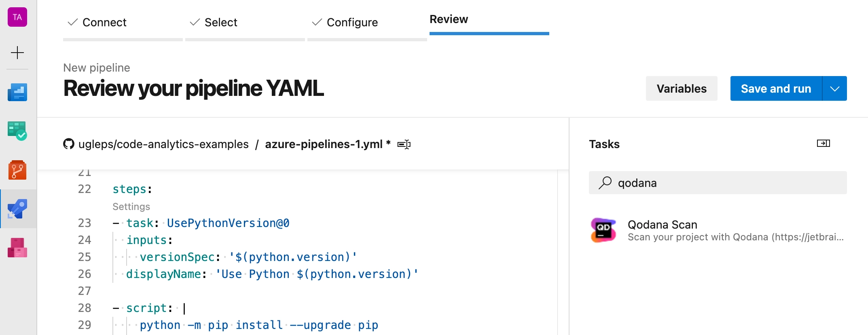
Task: Click the Review tab
Action: pos(449,19)
